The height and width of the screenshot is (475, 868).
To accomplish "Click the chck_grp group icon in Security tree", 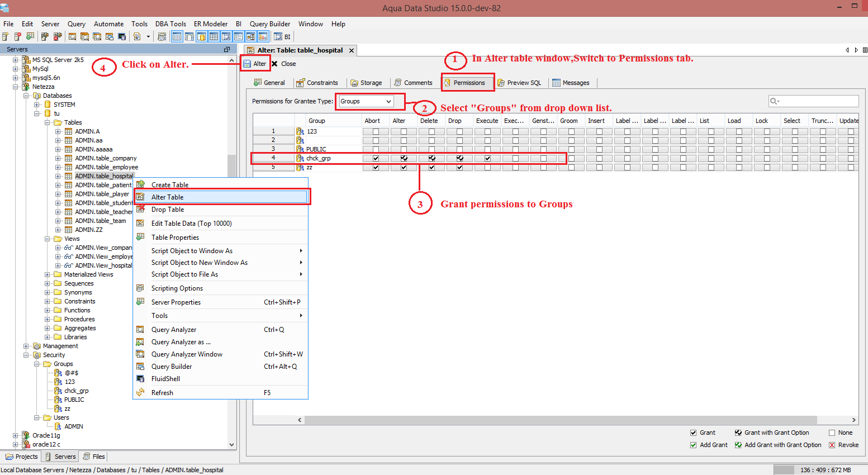I will tap(58, 391).
